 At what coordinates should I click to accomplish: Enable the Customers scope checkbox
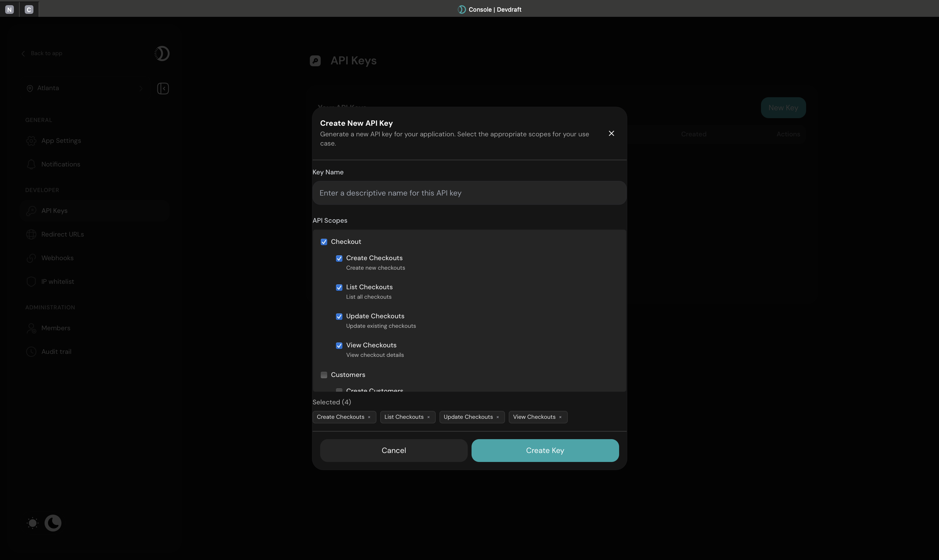324,375
